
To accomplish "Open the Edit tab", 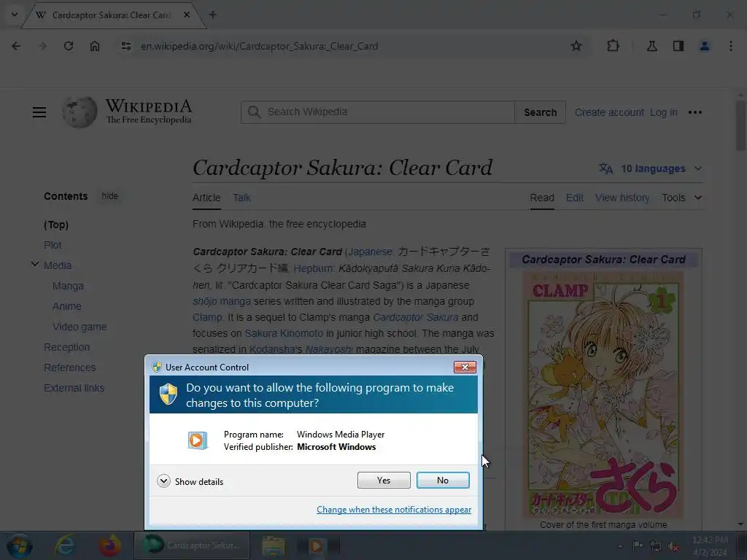I will point(575,198).
